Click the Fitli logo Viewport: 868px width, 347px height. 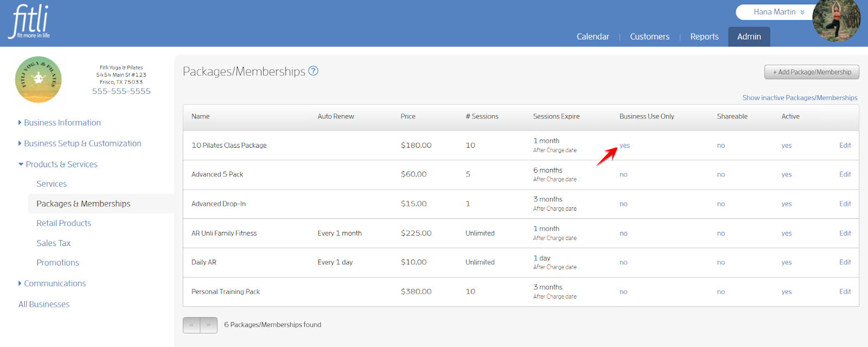(x=29, y=22)
